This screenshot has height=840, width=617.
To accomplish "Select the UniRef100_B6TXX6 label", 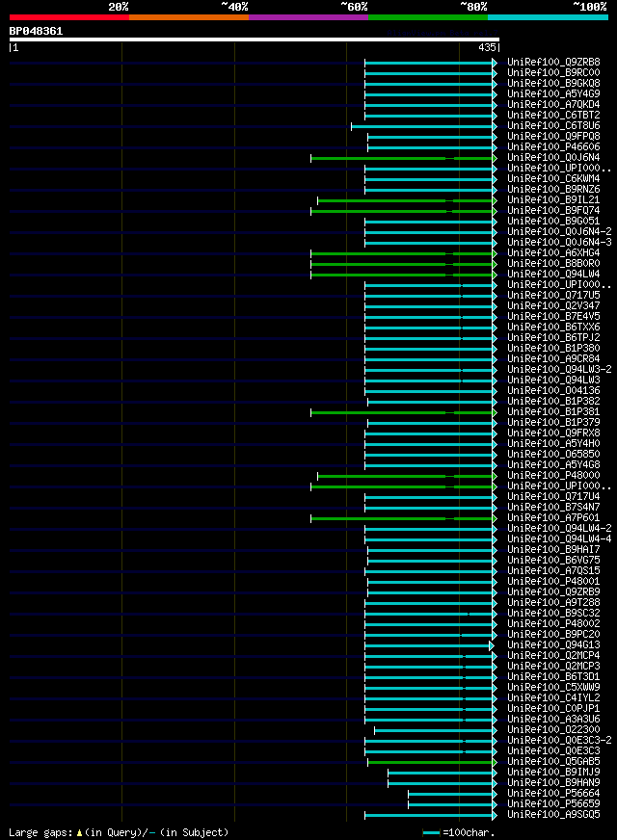I will click(x=553, y=328).
